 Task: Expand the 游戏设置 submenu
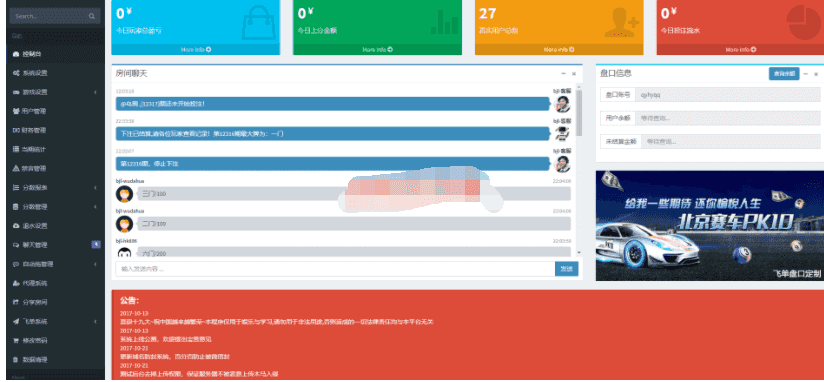click(95, 92)
